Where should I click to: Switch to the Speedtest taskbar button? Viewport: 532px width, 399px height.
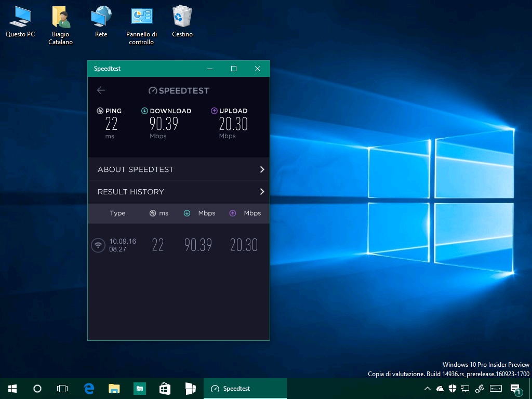pyautogui.click(x=245, y=389)
